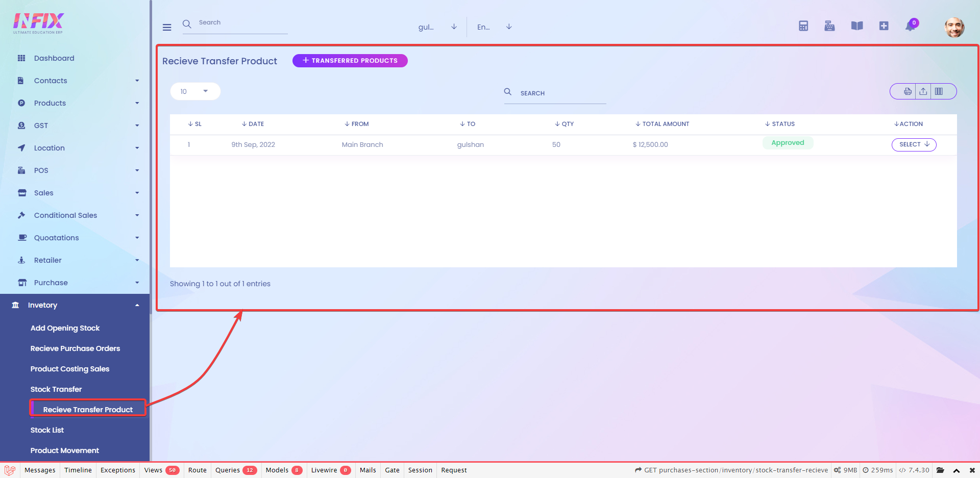This screenshot has height=478, width=980.
Task: Sort table by TO column
Action: [x=467, y=124]
